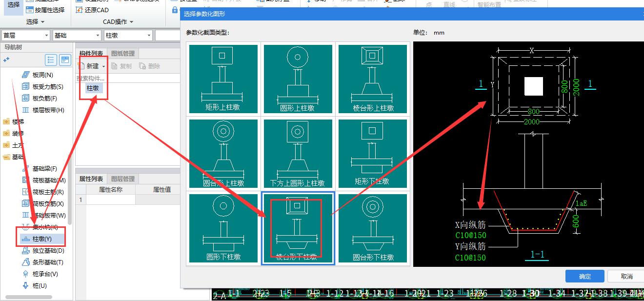Click the 删除 component button
644x301 pixels.
[150, 66]
